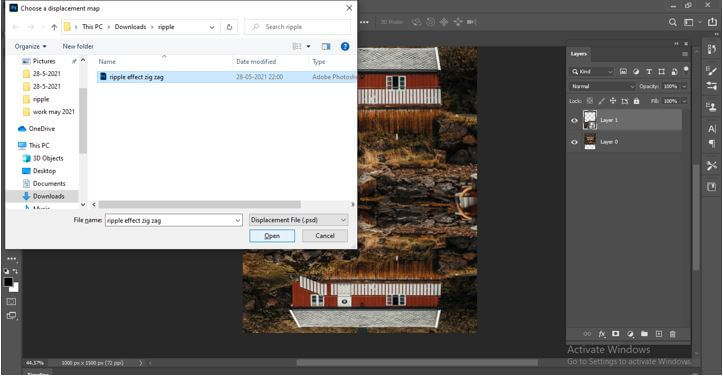723x376 pixels.
Task: Toggle quick mask mode icon
Action: tap(11, 301)
